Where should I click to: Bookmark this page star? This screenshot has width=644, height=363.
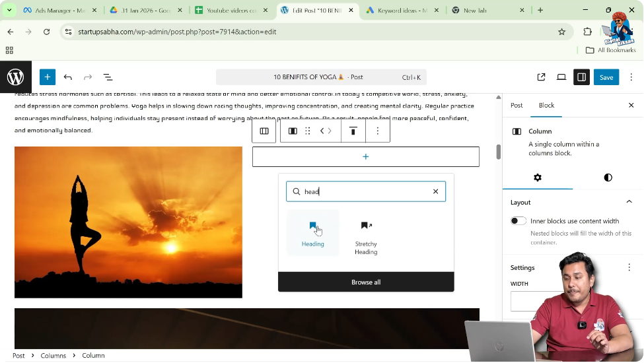tap(561, 32)
